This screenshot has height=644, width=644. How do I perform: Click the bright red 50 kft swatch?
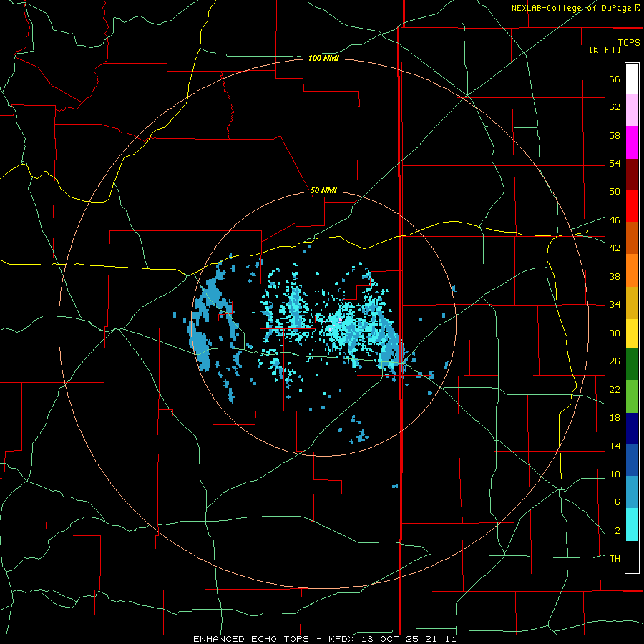pyautogui.click(x=632, y=206)
